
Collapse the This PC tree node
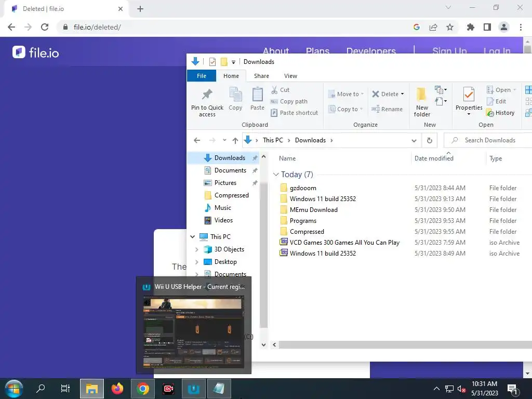192,236
